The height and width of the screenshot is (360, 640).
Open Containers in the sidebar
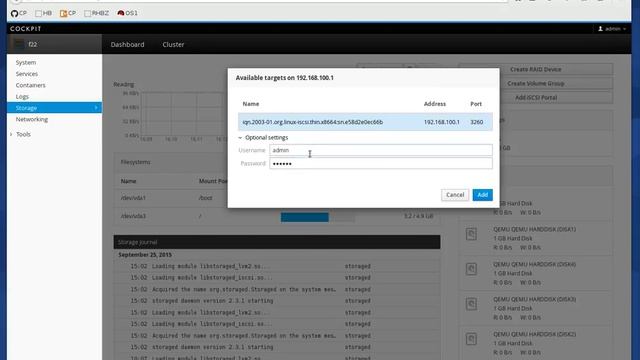pos(31,85)
